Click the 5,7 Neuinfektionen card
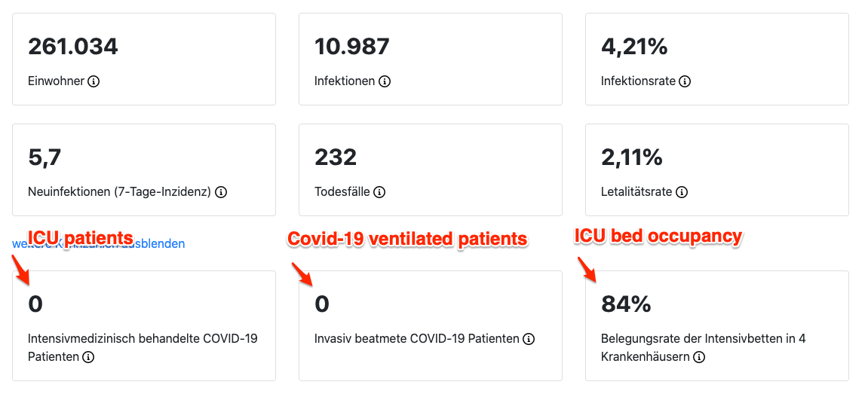868x397 pixels. pyautogui.click(x=143, y=169)
